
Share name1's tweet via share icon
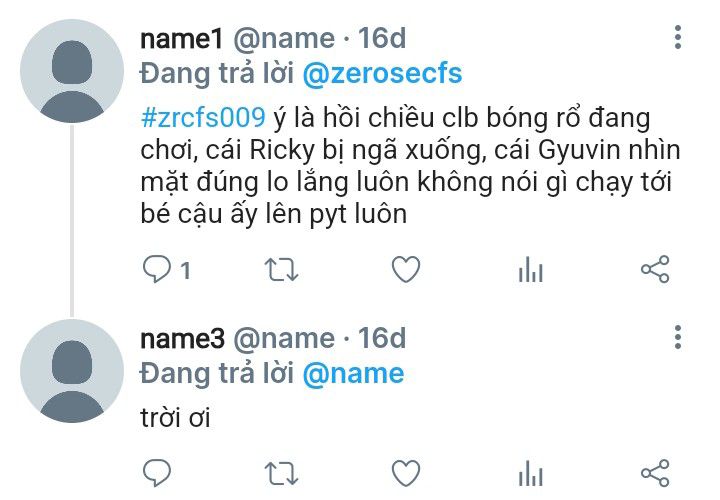coord(655,269)
